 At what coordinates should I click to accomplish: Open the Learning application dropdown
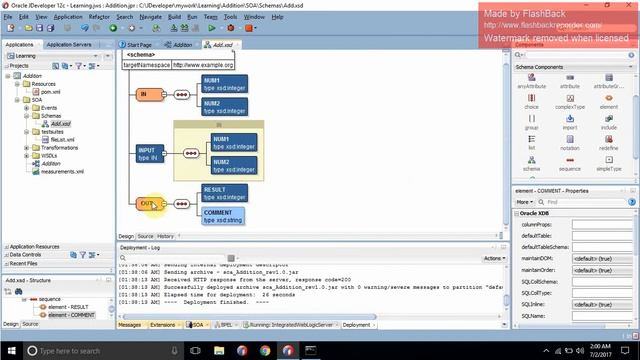coord(96,56)
